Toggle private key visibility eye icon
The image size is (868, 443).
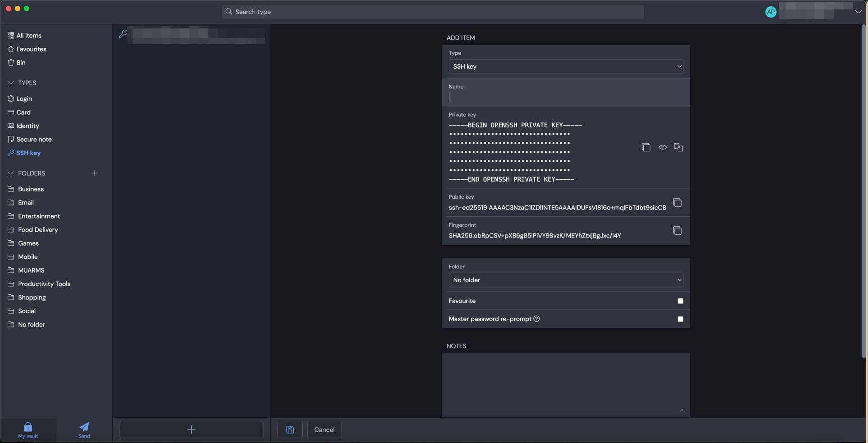[x=662, y=147]
